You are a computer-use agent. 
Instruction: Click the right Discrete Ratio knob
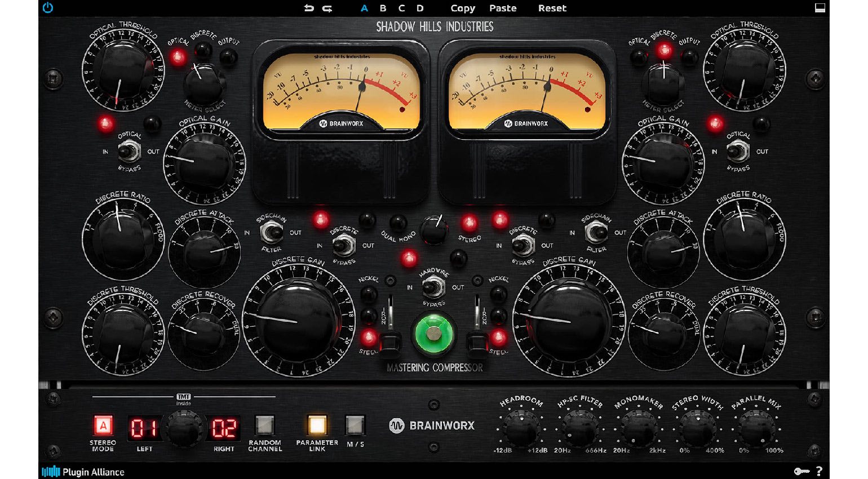click(x=744, y=239)
